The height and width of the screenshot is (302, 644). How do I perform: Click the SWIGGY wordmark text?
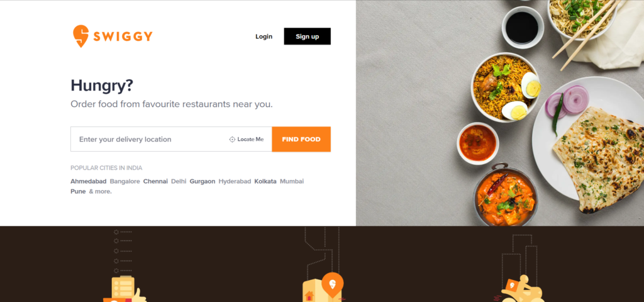(x=123, y=36)
